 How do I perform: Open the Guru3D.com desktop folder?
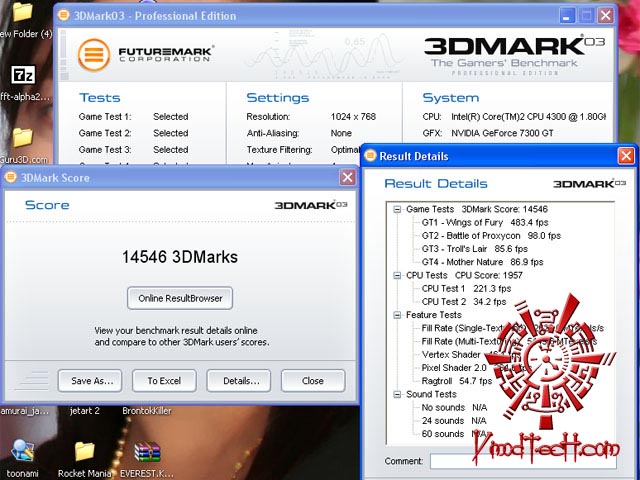click(22, 138)
